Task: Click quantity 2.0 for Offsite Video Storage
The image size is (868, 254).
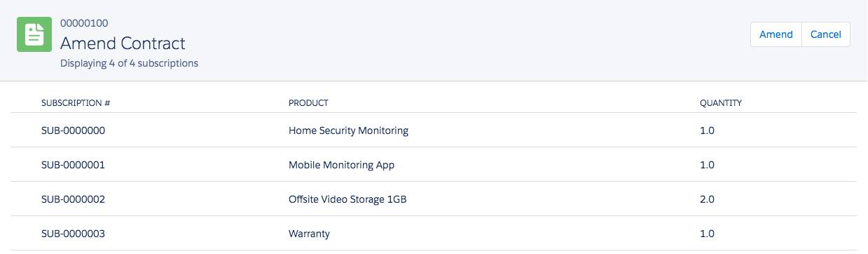Action: point(707,199)
